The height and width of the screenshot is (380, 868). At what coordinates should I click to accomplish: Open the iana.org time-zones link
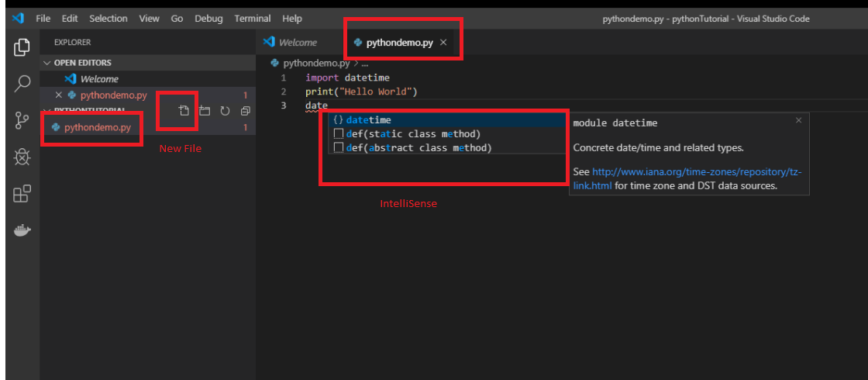tap(696, 171)
